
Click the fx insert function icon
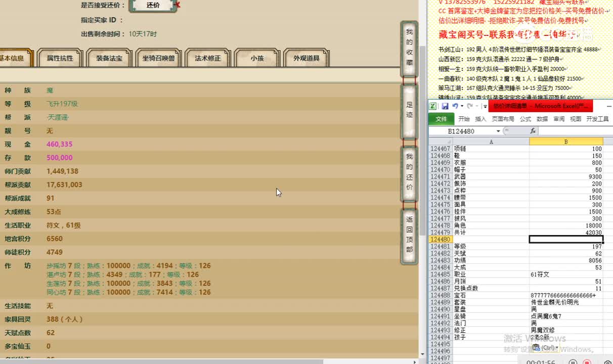pyautogui.click(x=533, y=131)
